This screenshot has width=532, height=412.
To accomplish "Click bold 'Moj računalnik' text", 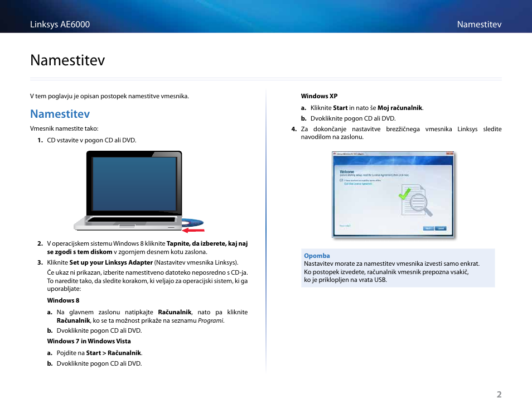I will pos(400,108).
